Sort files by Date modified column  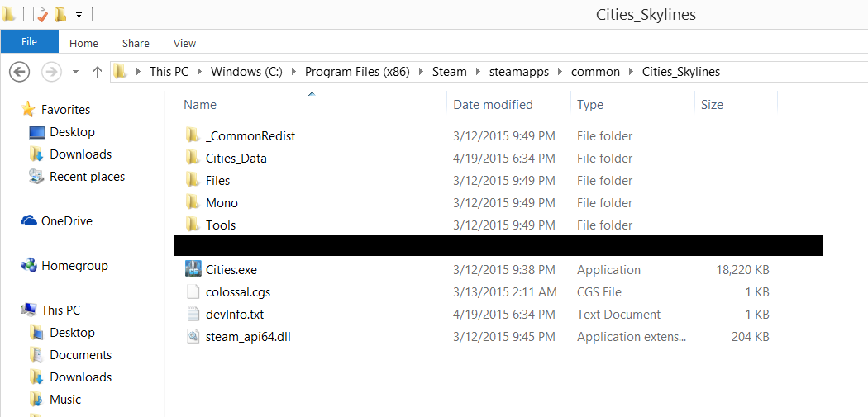(493, 105)
